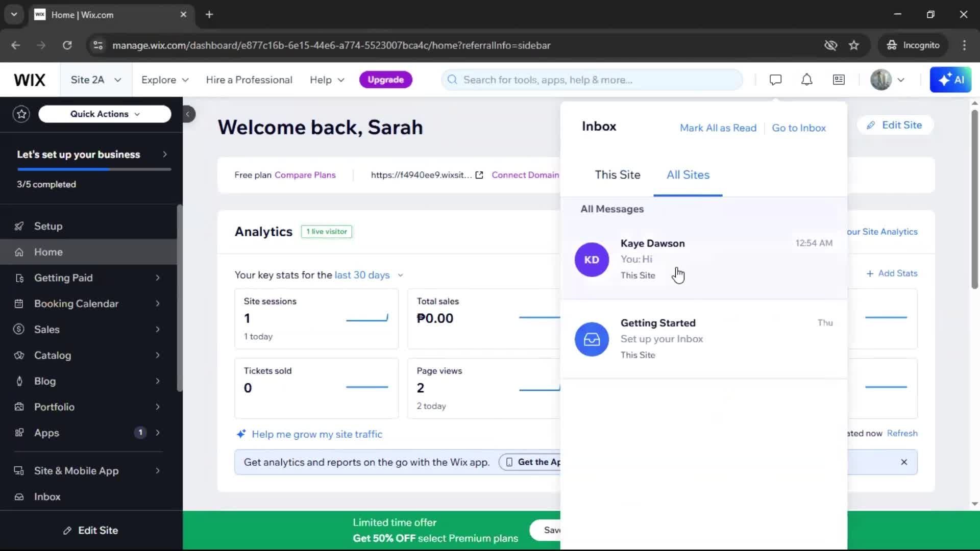
Task: Click the tracking protection eye icon
Action: coord(830,45)
